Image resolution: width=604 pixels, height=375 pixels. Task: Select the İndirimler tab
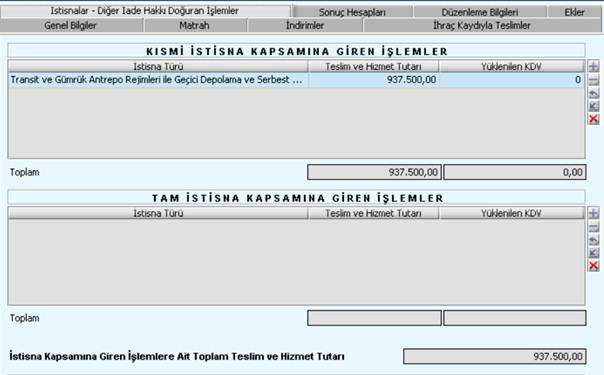point(305,25)
